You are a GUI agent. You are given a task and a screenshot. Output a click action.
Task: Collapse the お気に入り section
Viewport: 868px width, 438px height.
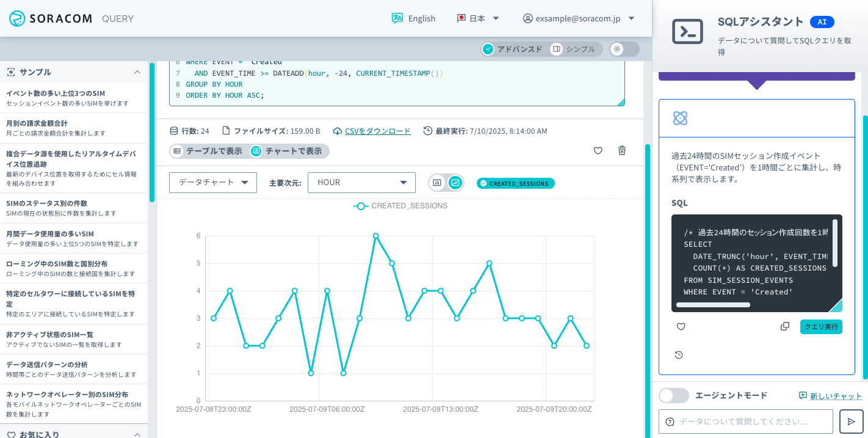[x=137, y=435]
